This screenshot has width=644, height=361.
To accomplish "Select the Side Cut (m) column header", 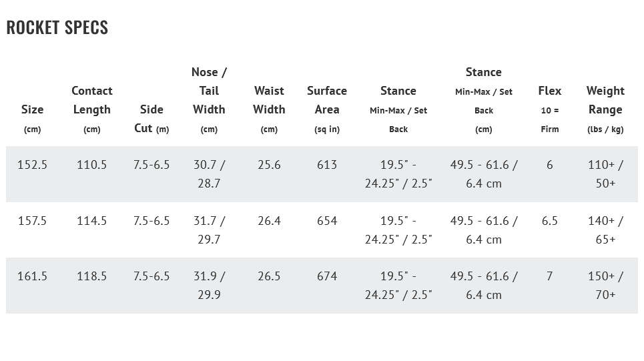I will (151, 118).
